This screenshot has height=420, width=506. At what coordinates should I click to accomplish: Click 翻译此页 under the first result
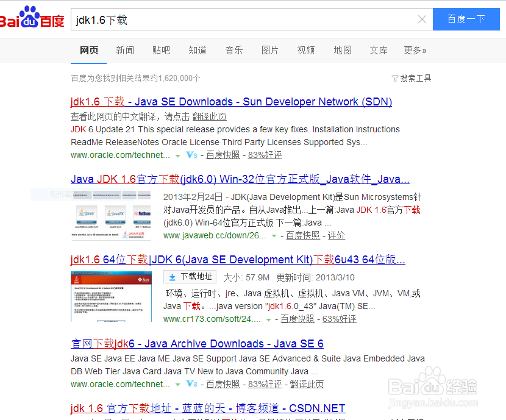(210, 116)
